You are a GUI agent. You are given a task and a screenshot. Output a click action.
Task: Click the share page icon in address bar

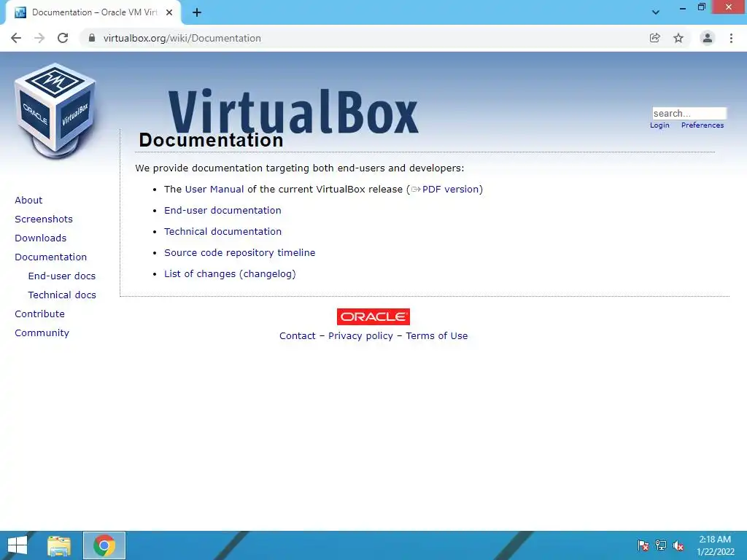click(x=655, y=38)
